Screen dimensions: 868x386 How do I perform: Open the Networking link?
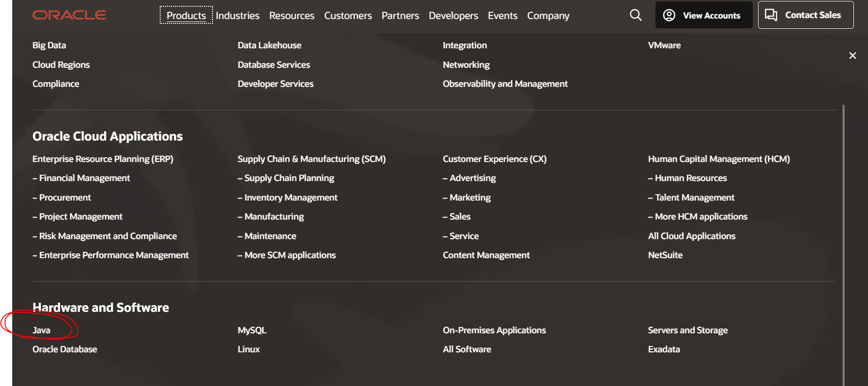[466, 65]
